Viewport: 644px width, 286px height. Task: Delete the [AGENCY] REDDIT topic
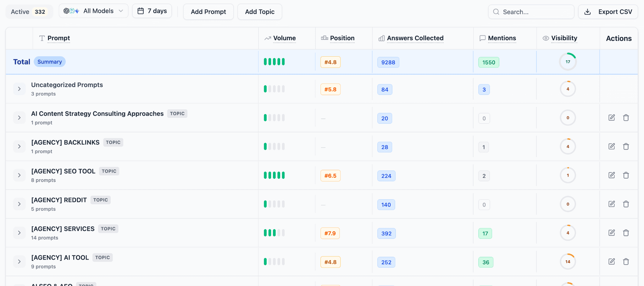626,204
